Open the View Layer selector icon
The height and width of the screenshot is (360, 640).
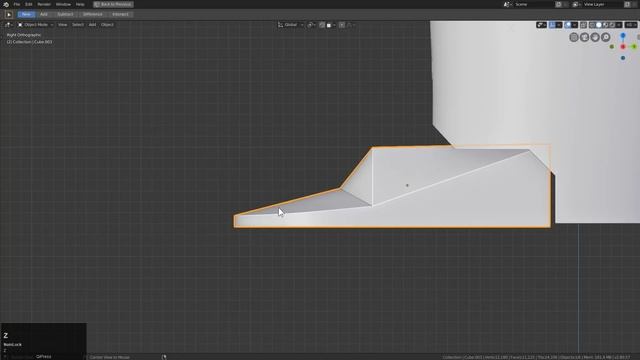576,4
